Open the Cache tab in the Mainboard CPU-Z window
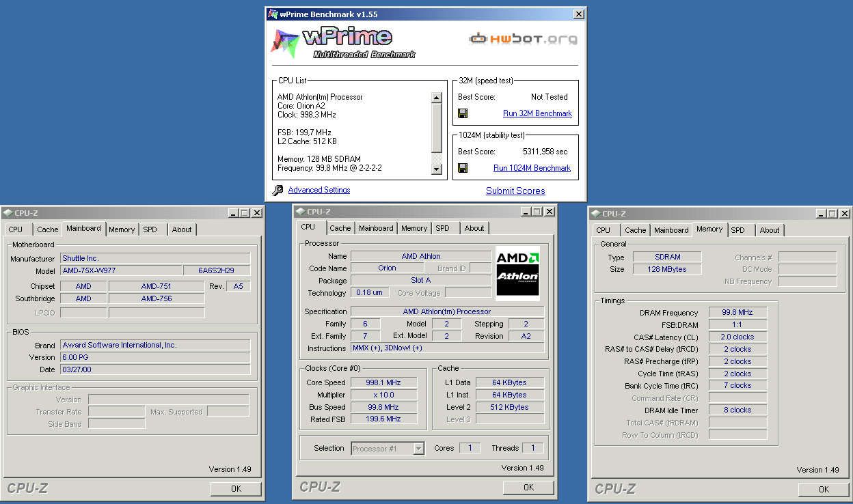The image size is (853, 504). 48,229
